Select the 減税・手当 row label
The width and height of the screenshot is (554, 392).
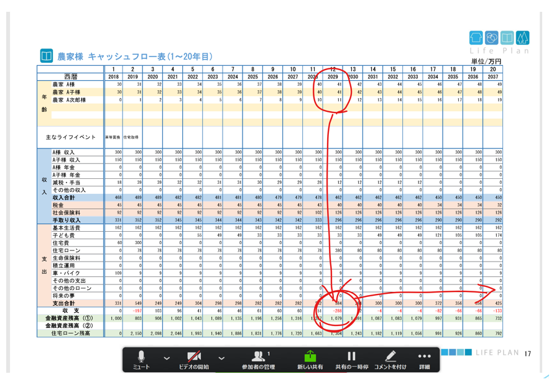click(x=66, y=183)
